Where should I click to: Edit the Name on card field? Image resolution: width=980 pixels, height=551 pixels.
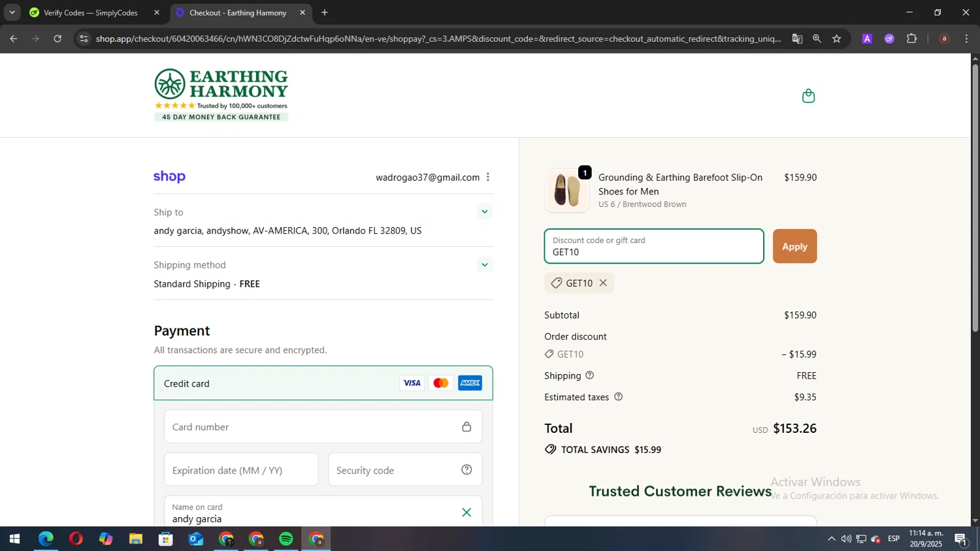tap(323, 512)
